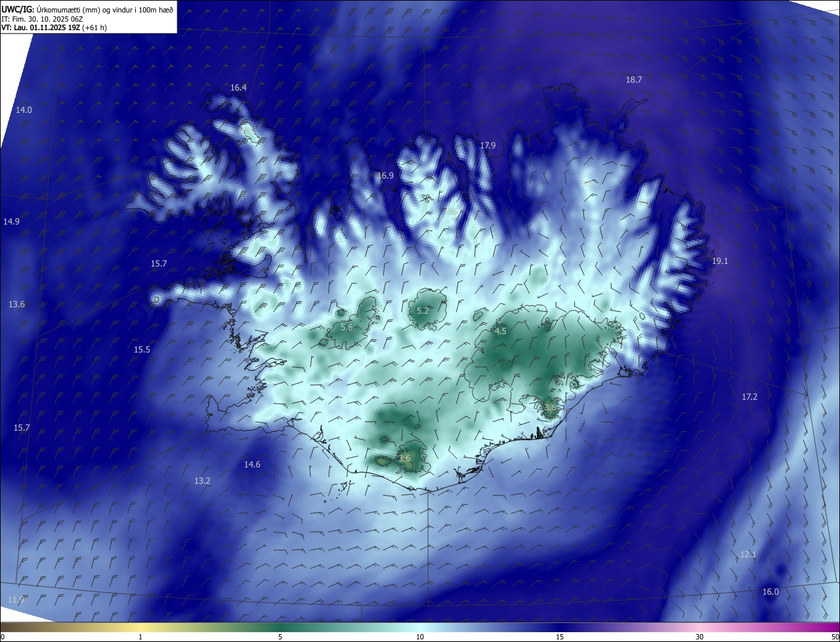Click the map value 14.6
This screenshot has height=642, width=840.
tap(252, 465)
